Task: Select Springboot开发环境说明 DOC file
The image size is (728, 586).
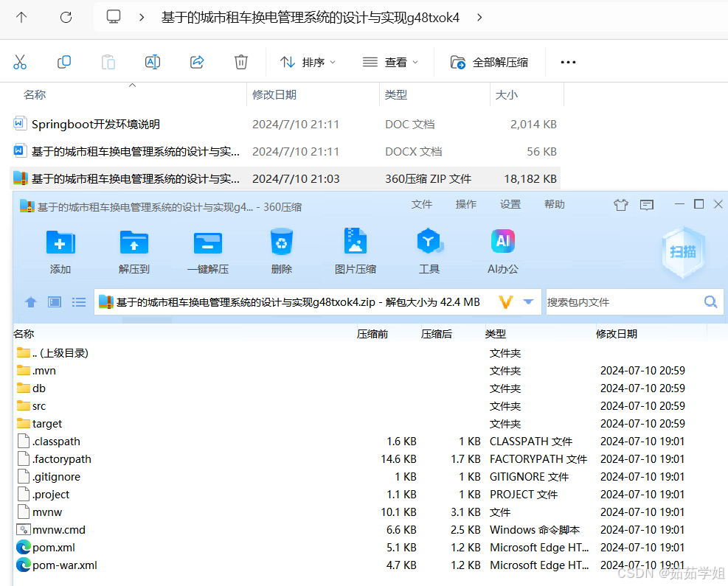Action: (285, 125)
